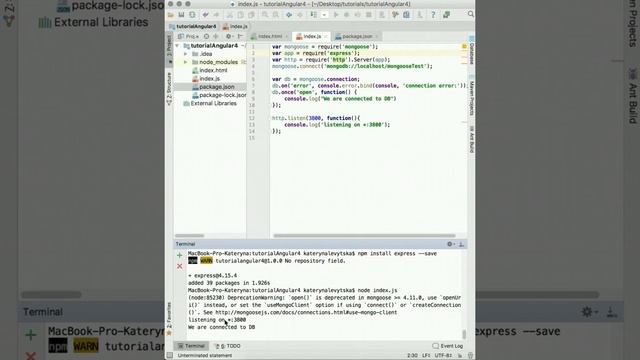Viewport: 640px width, 360px height.
Task: Click the Redo toolbar icon
Action: pos(216,15)
